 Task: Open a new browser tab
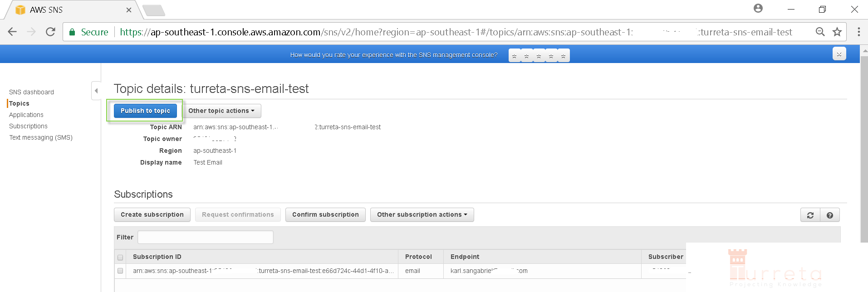click(x=153, y=10)
